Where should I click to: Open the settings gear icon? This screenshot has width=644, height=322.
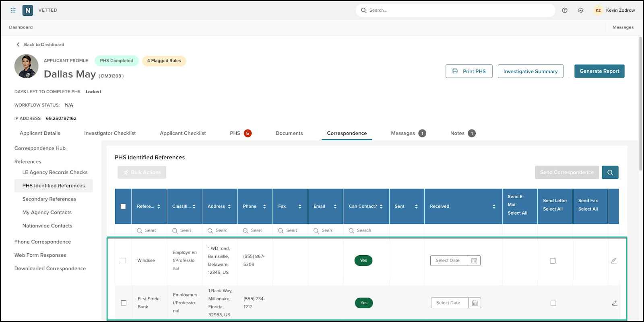(581, 10)
